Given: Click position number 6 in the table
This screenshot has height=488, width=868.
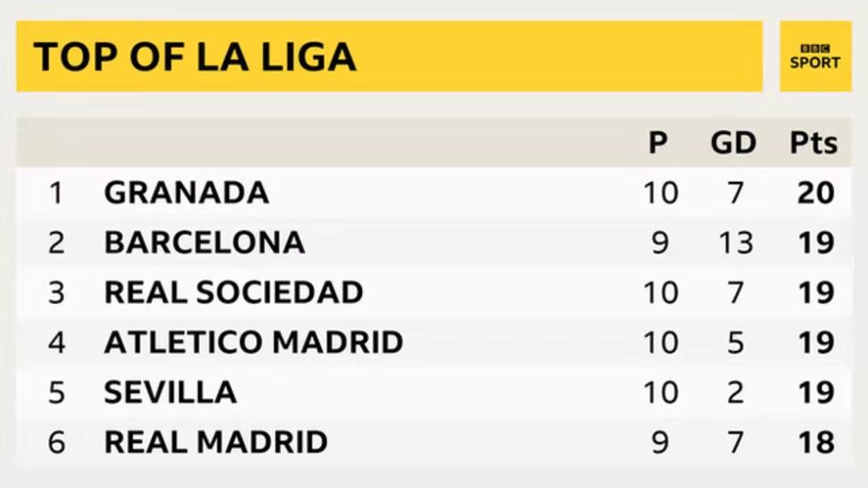Looking at the screenshot, I should click(56, 442).
